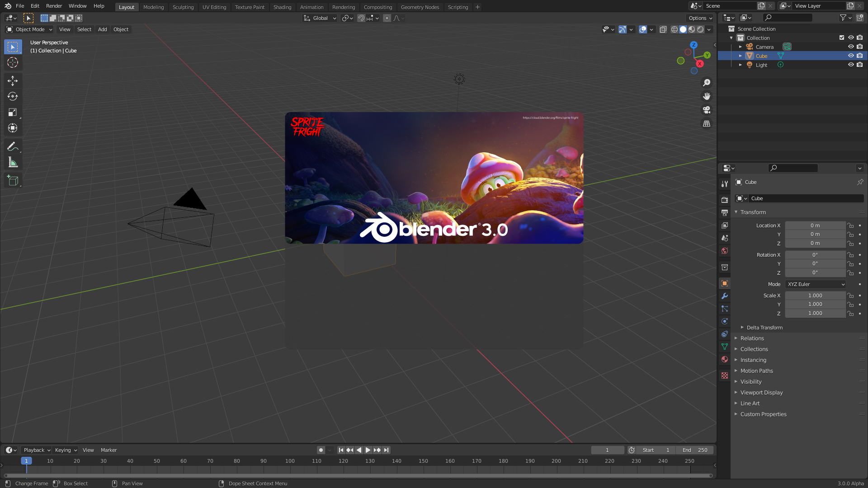Click the Cube object name field
Screen dimensions: 868x488
(x=806, y=198)
